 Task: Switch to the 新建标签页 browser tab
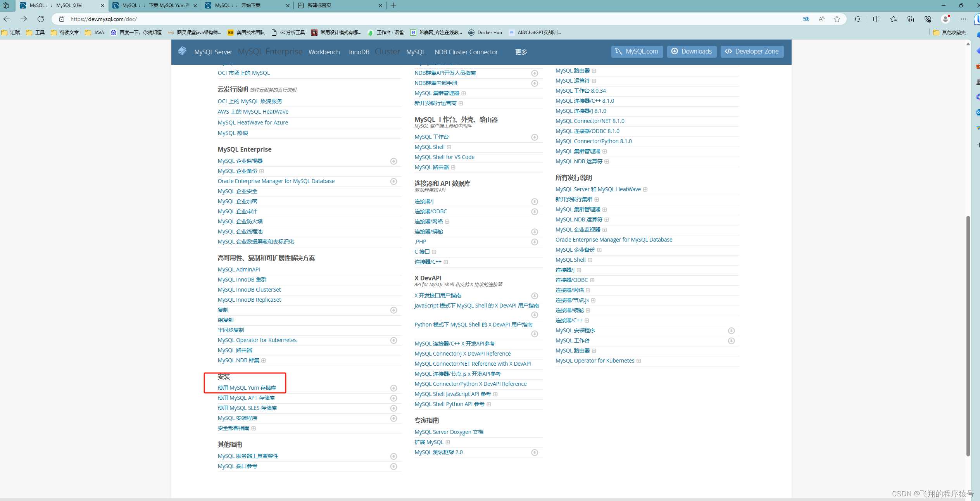click(x=340, y=5)
